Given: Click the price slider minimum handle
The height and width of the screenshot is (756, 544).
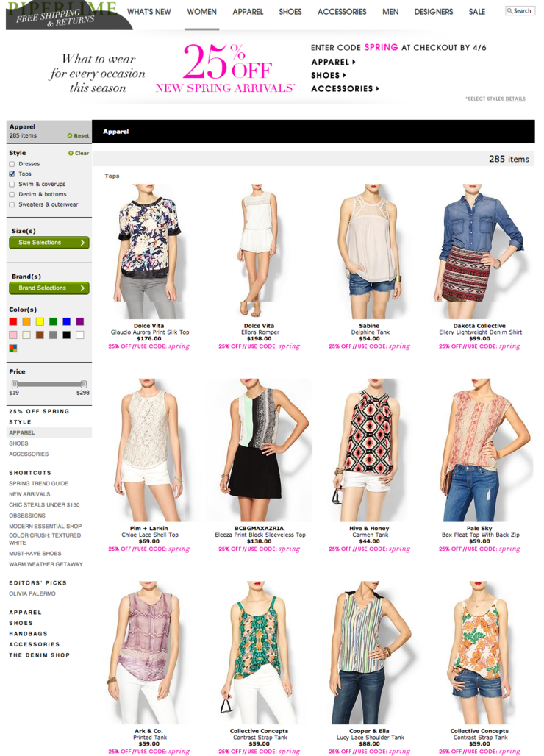Looking at the screenshot, I should pyautogui.click(x=15, y=385).
